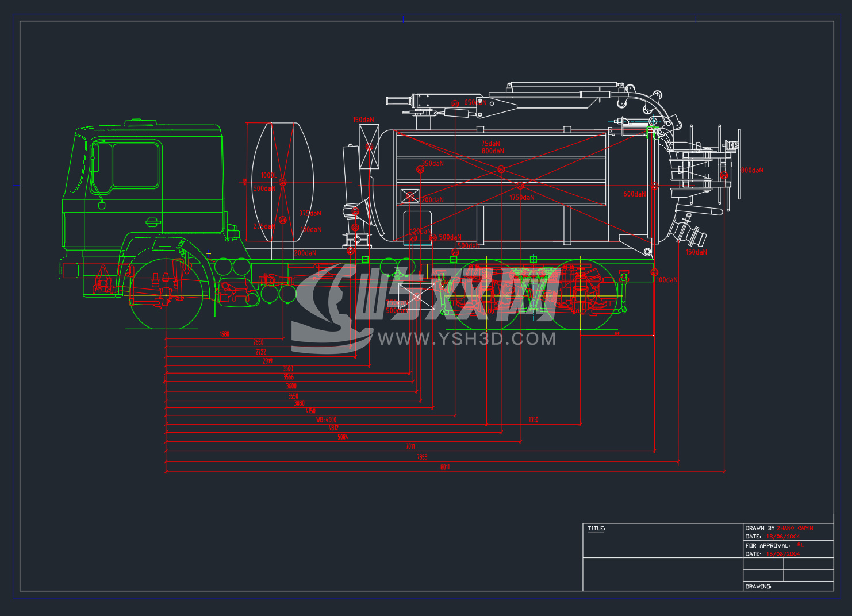This screenshot has height=616, width=852.
Task: Click the DRAWN BY: label
Action: [x=761, y=528]
